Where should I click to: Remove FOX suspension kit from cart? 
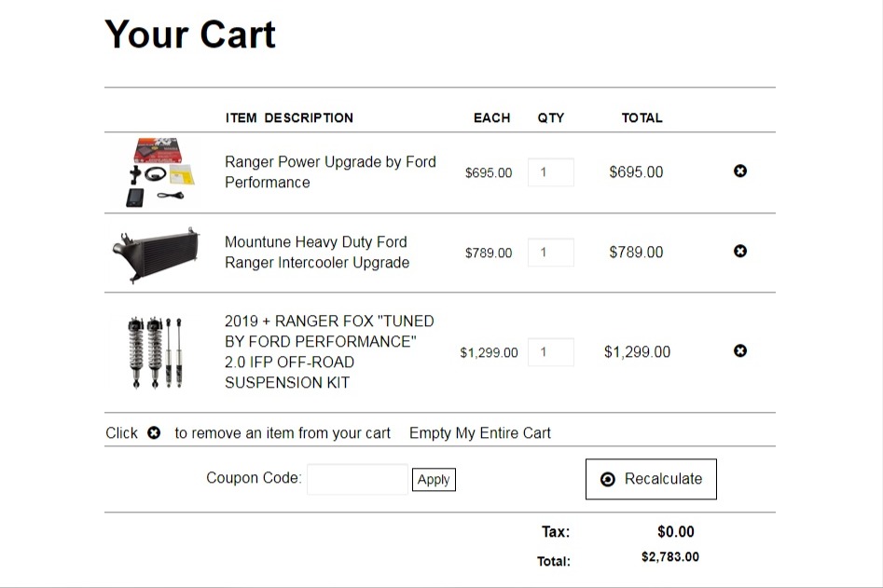pos(740,351)
